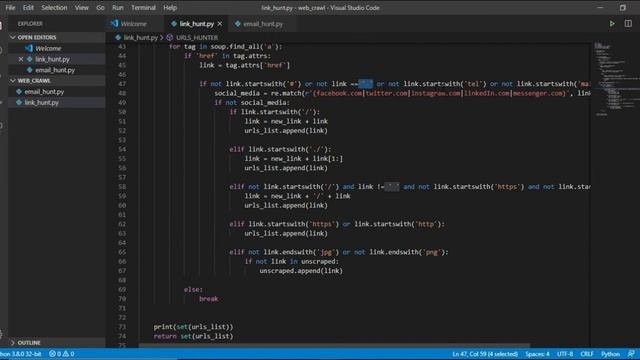Click the horizontal scrollbar below the editor
640x360 pixels.
coord(334,346)
